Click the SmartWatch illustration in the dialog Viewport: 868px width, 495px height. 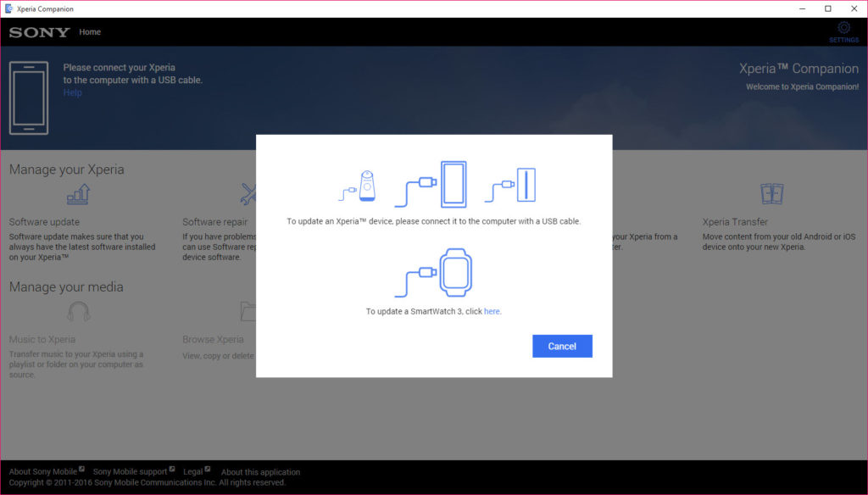[x=433, y=272]
